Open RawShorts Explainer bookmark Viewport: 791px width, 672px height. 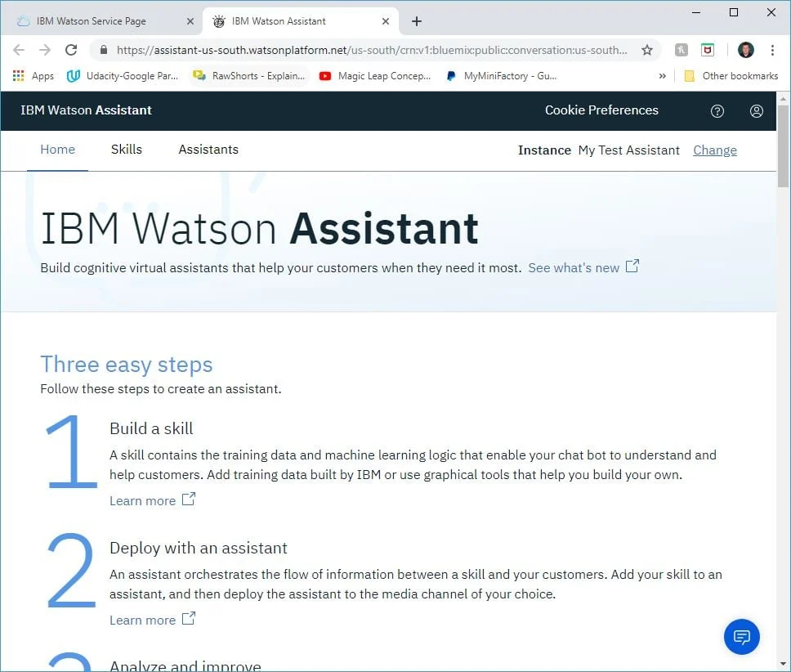click(249, 76)
